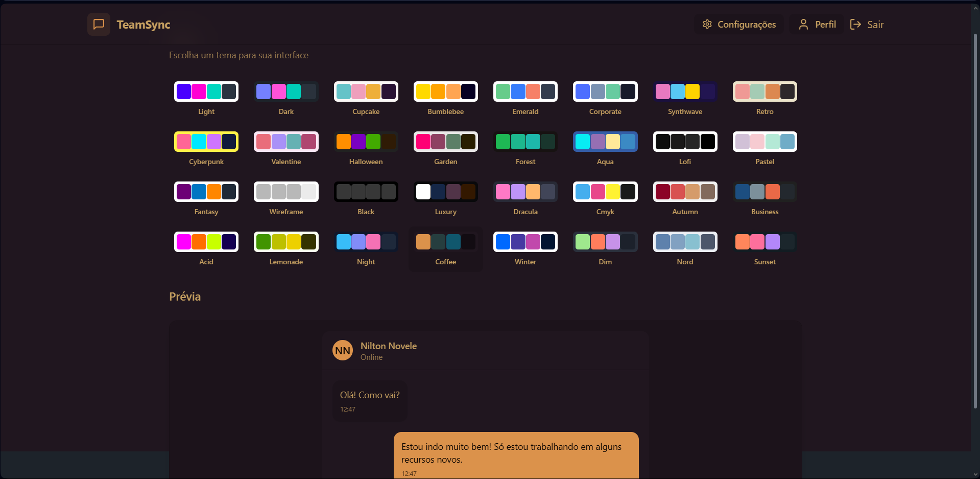
Task: Select the Forest theme palette
Action: [525, 142]
